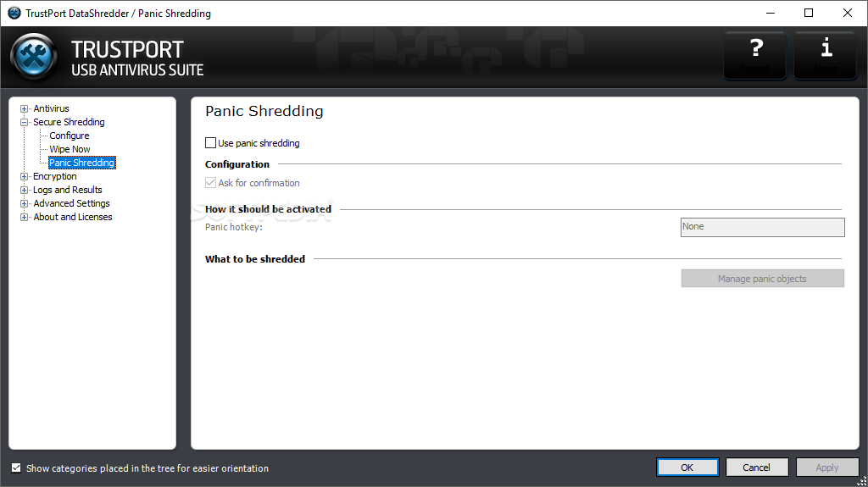The width and height of the screenshot is (868, 487).
Task: Click the window resize grip corner
Action: [862, 481]
